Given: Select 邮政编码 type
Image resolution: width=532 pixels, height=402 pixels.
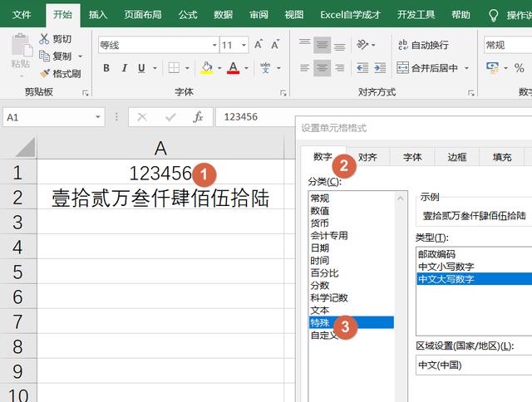Looking at the screenshot, I should [475, 254].
